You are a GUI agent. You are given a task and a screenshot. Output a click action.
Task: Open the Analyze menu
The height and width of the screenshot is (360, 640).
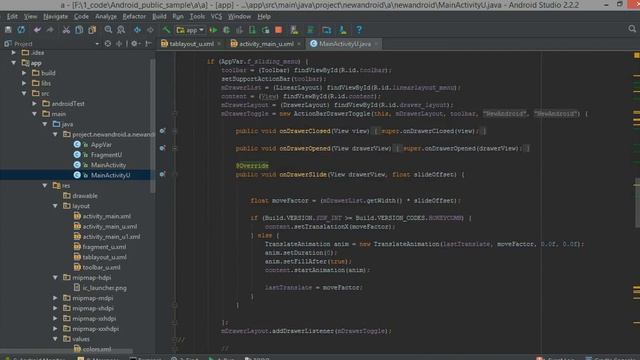pyautogui.click(x=106, y=16)
